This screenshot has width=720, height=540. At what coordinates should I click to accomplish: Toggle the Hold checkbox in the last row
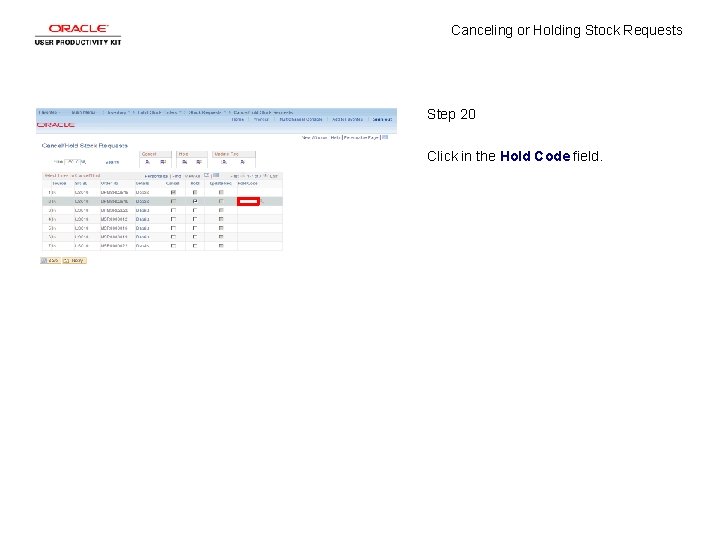(195, 246)
